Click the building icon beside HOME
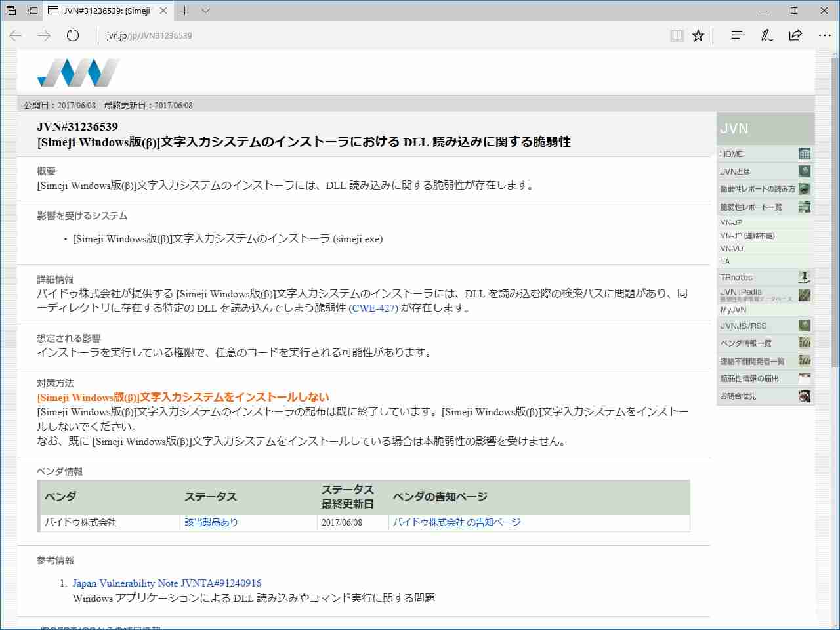Viewport: 840px width, 630px height. click(x=805, y=154)
